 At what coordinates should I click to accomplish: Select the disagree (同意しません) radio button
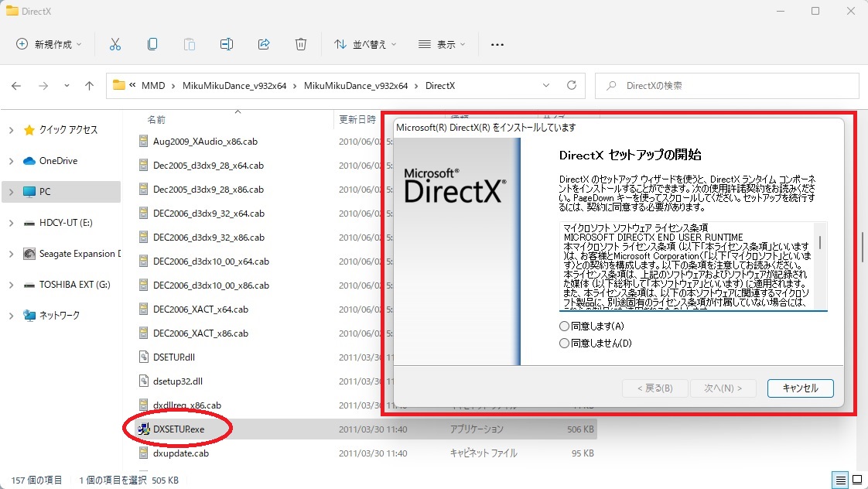click(x=564, y=344)
